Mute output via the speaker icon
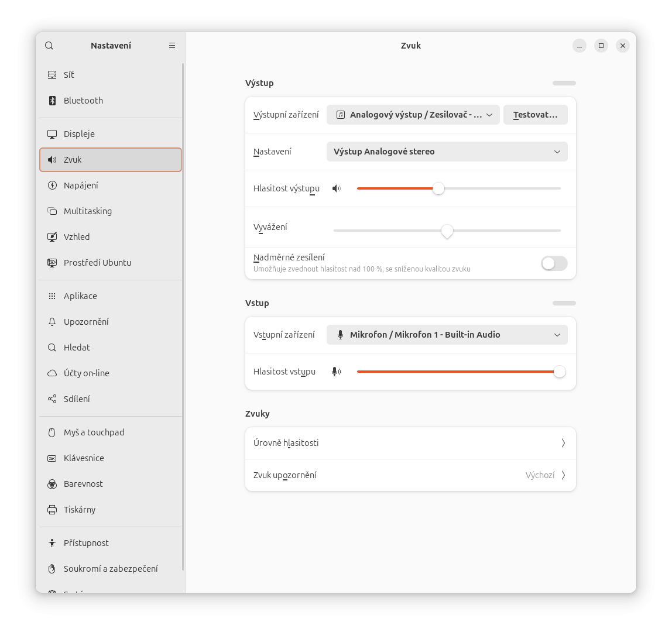Viewport: 672px width, 632px height. (x=337, y=188)
